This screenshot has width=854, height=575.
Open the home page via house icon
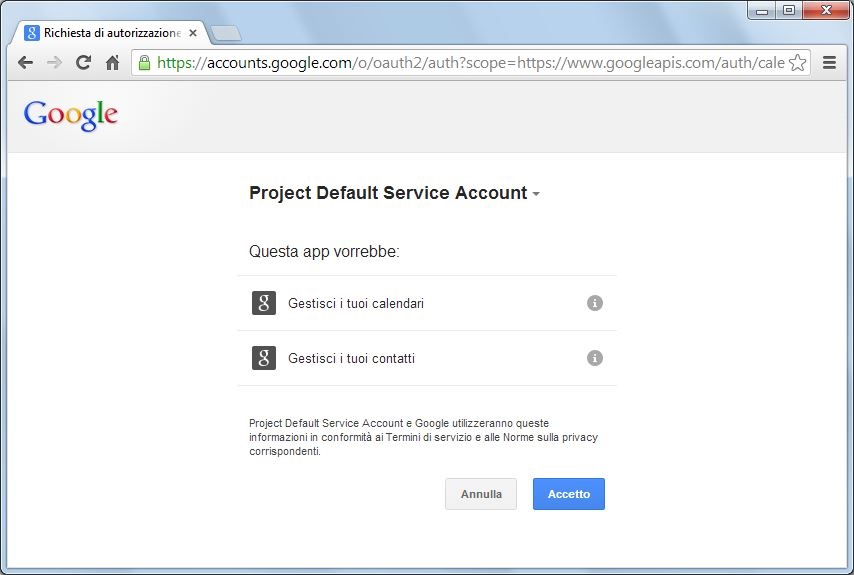(112, 63)
